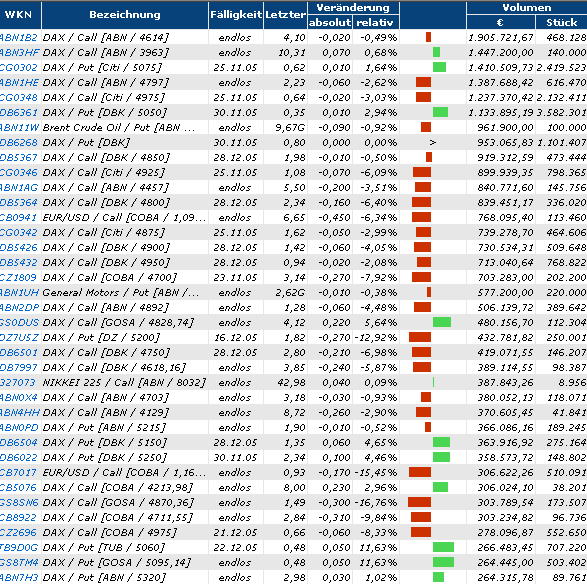Open WKN link DB6022

(19, 457)
